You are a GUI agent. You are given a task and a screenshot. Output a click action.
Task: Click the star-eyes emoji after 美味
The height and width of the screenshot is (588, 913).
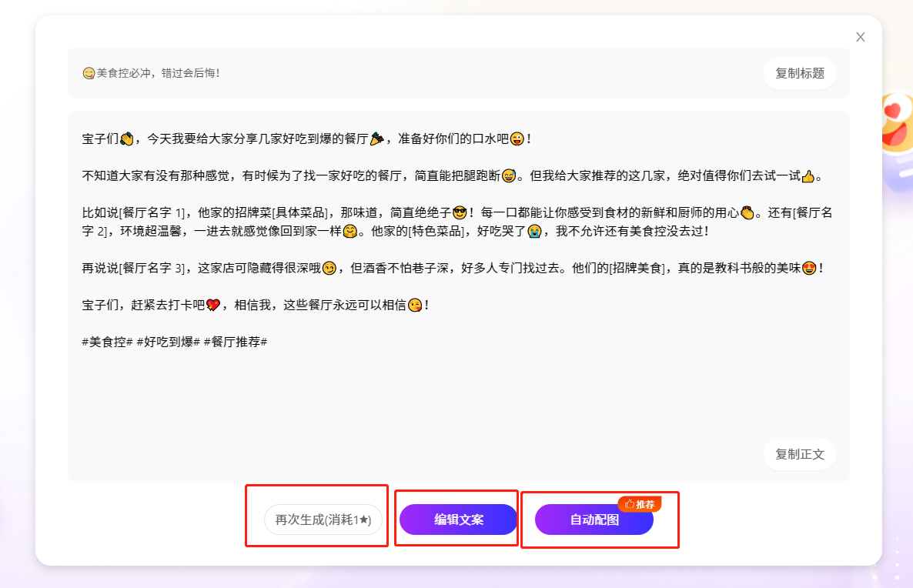coord(809,269)
